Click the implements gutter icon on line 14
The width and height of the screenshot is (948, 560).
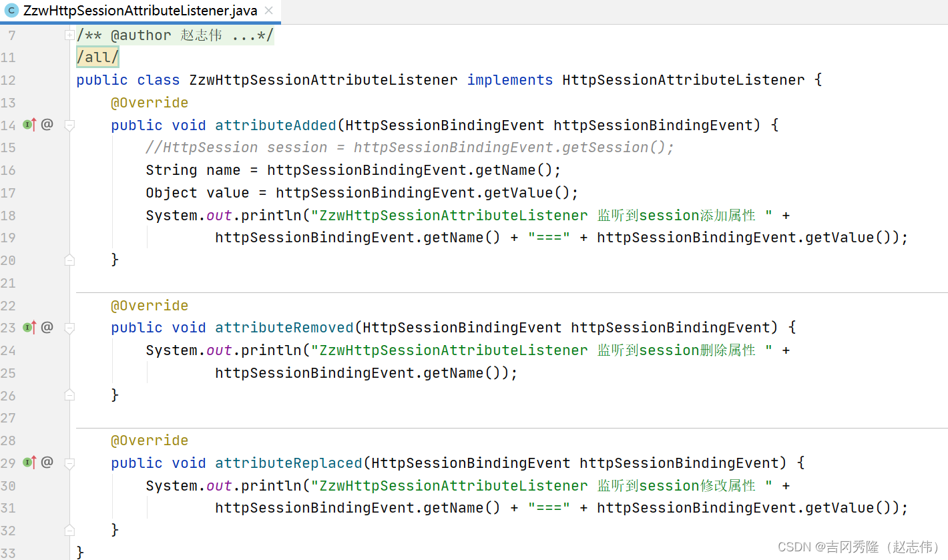point(29,124)
